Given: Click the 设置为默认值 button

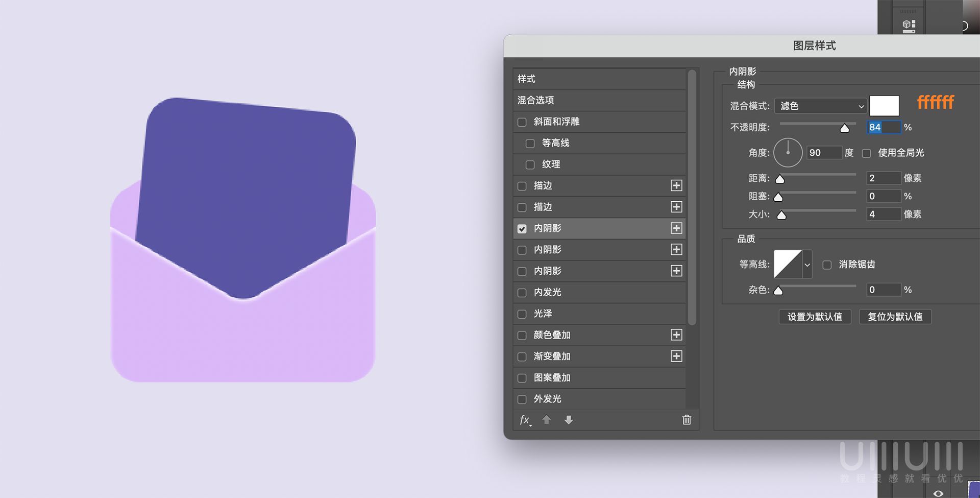Looking at the screenshot, I should [x=815, y=317].
